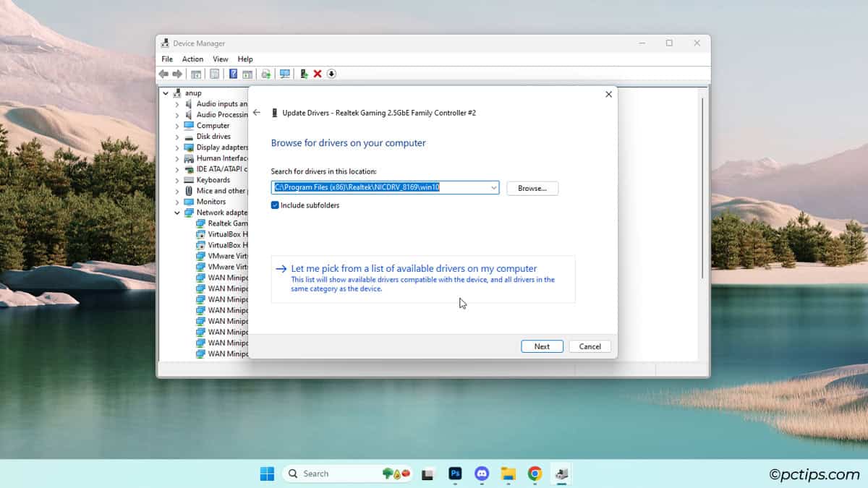This screenshot has height=488, width=868.
Task: Select the Human Interface tree row
Action: pos(216,158)
